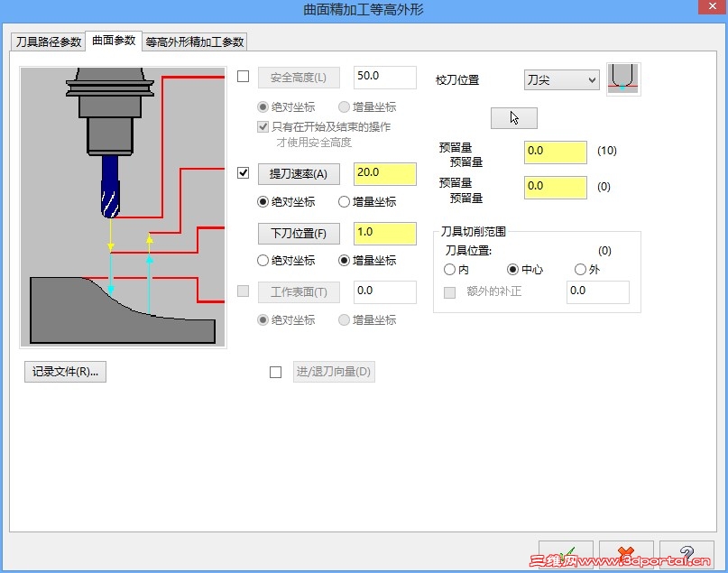Viewport: 728px width, 573px height.
Task: Click the 刀具位置: label
Action: (468, 251)
